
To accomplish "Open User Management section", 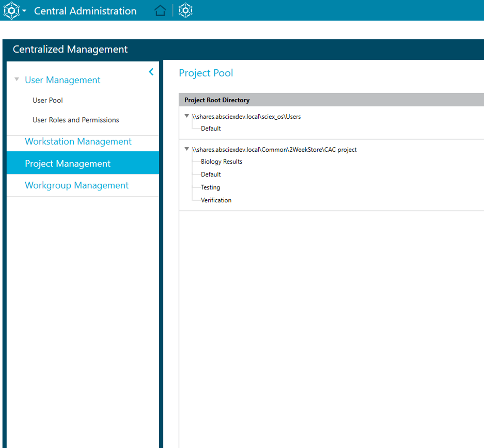I will [x=62, y=80].
